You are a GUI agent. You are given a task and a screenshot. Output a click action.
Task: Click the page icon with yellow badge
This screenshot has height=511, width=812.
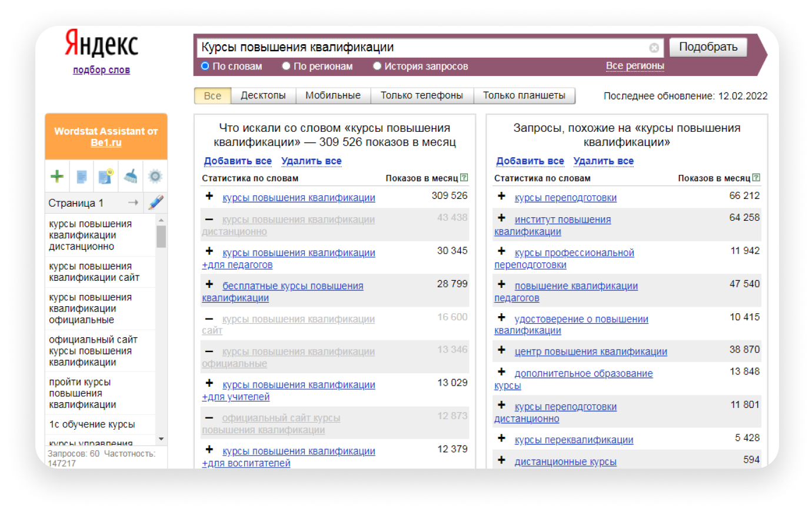tap(106, 176)
